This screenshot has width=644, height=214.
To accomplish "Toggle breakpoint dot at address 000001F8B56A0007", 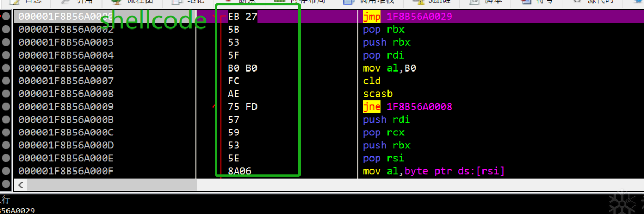I will point(6,81).
